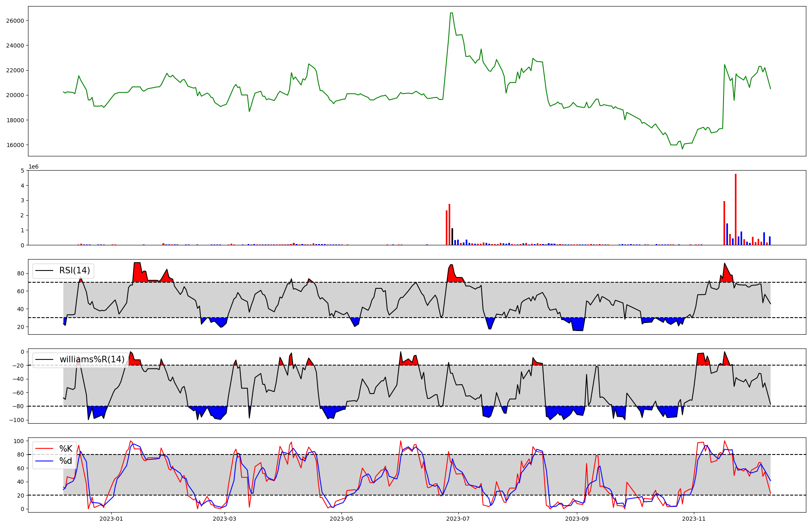The image size is (812, 528).
Task: Click the williams%R(14) legend label
Action: pyautogui.click(x=92, y=359)
